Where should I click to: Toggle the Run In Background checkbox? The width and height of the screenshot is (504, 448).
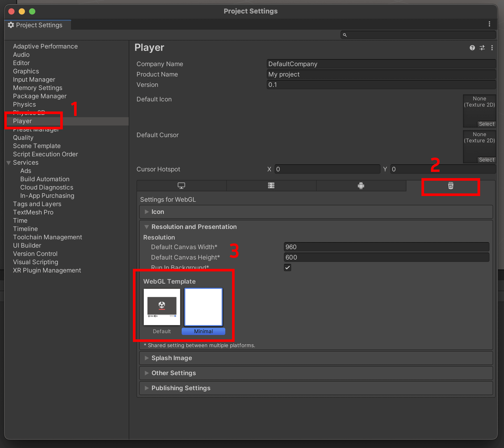pos(288,268)
